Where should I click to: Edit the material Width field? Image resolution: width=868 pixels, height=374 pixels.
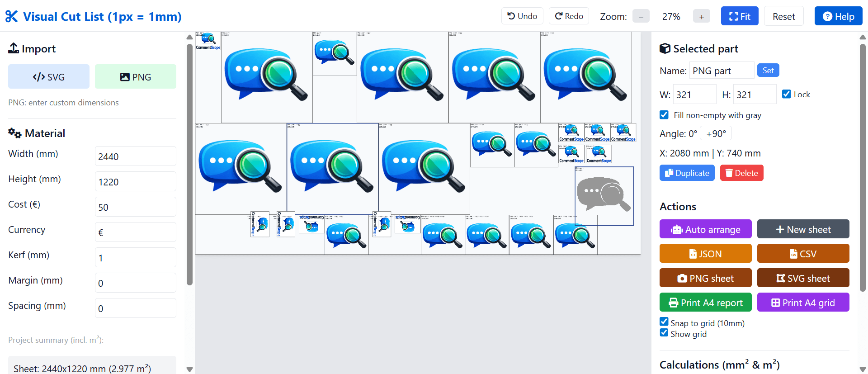pyautogui.click(x=136, y=156)
